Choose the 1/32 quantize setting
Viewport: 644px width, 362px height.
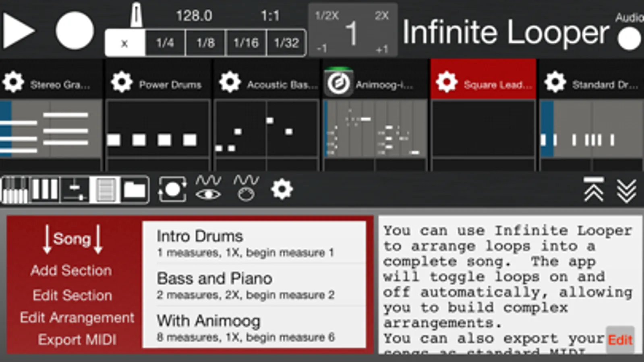point(286,43)
